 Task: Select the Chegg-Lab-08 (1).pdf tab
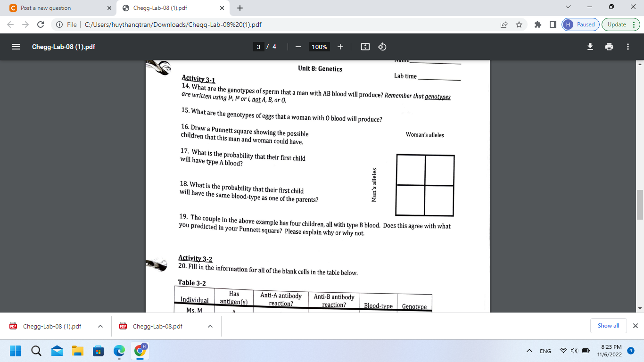point(173,8)
